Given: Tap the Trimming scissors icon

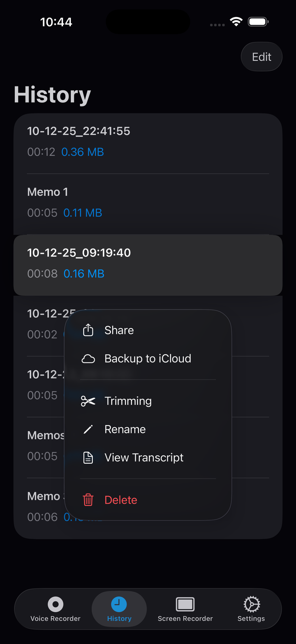Looking at the screenshot, I should 88,401.
